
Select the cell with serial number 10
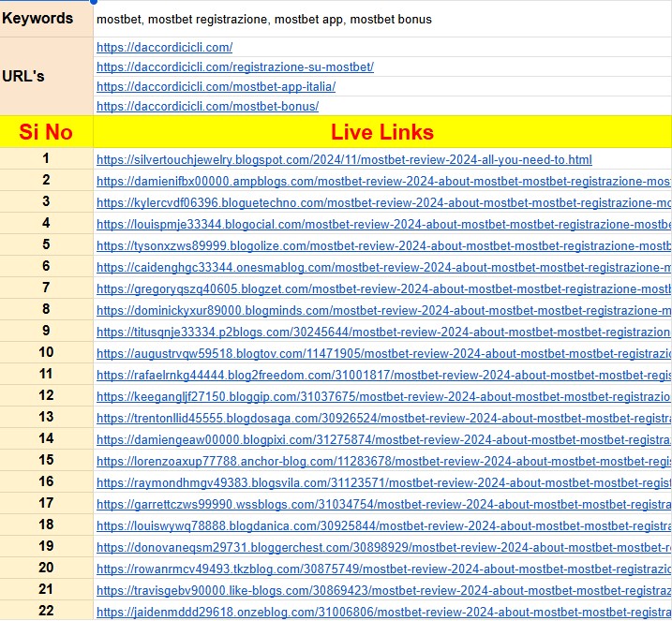pyautogui.click(x=46, y=352)
